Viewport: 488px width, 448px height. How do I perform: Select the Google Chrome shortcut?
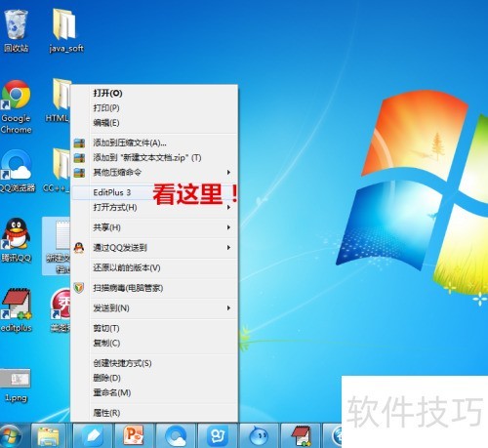click(x=16, y=106)
